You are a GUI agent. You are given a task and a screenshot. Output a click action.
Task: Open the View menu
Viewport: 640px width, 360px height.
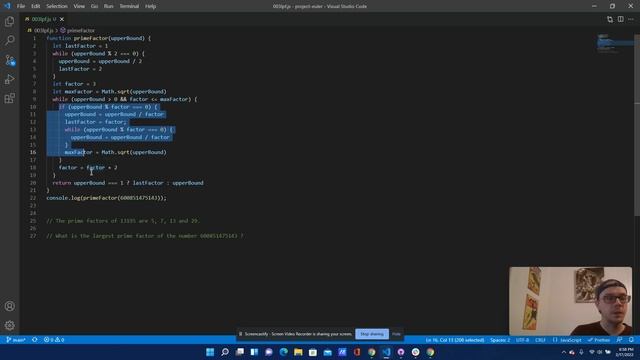[79, 6]
